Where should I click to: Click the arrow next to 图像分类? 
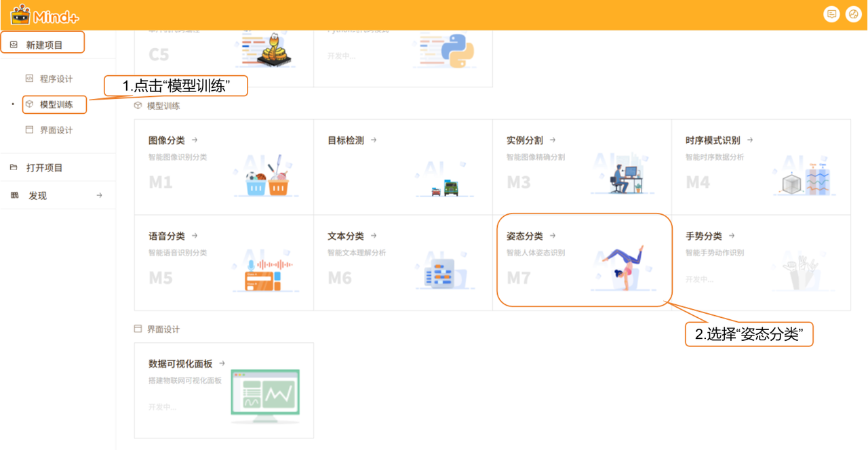[195, 140]
